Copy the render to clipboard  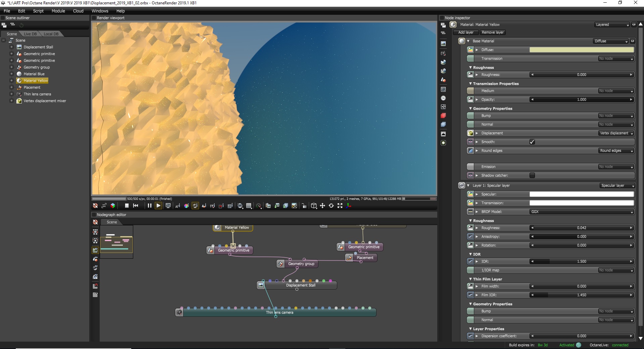coord(268,206)
